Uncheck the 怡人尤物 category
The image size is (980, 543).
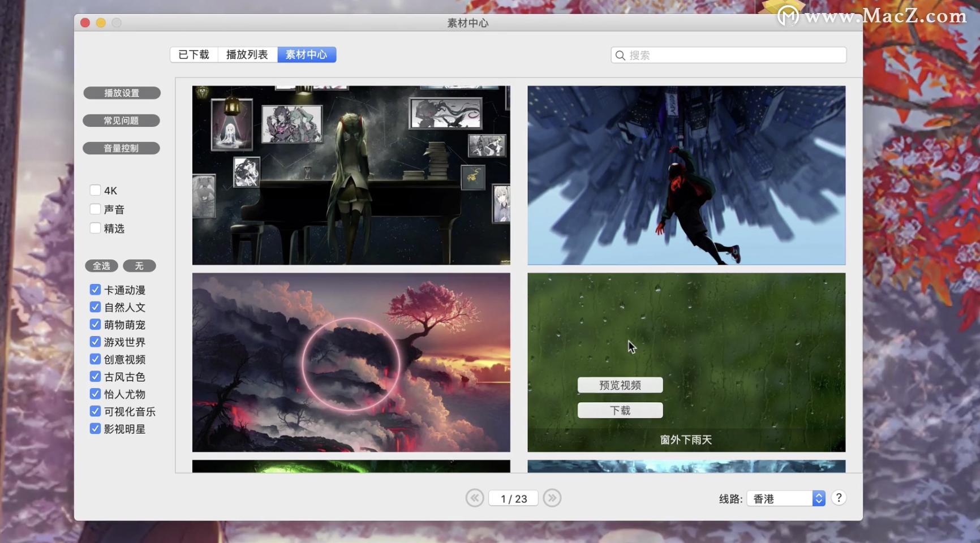[x=95, y=394]
